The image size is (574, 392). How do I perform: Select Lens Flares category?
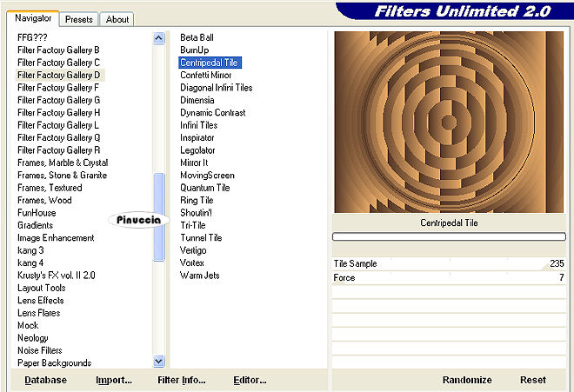[x=39, y=313]
